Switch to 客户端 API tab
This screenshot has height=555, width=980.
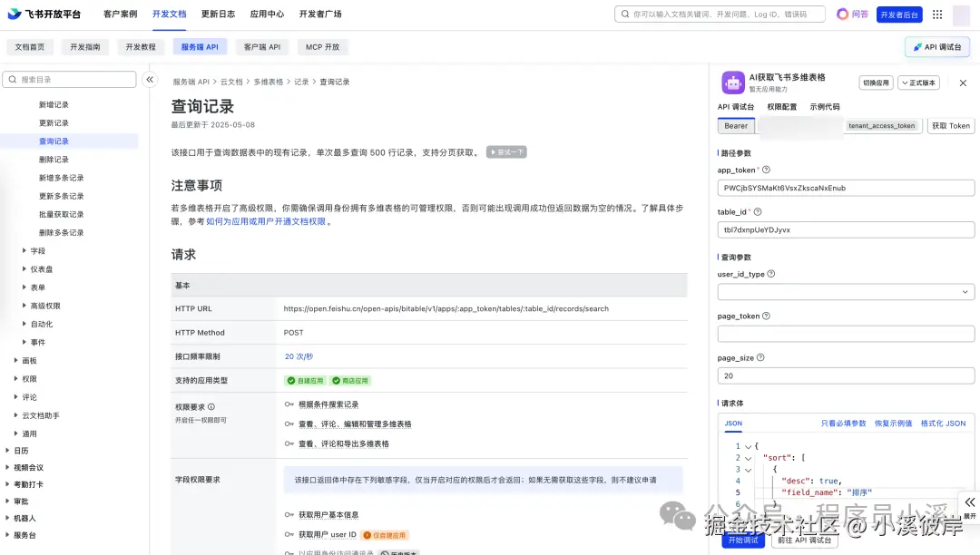click(x=262, y=47)
